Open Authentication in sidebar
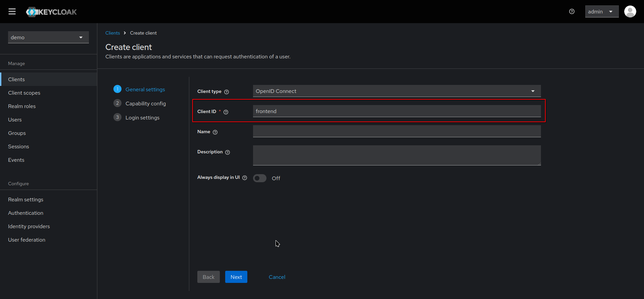This screenshot has width=644, height=299. click(x=49, y=213)
